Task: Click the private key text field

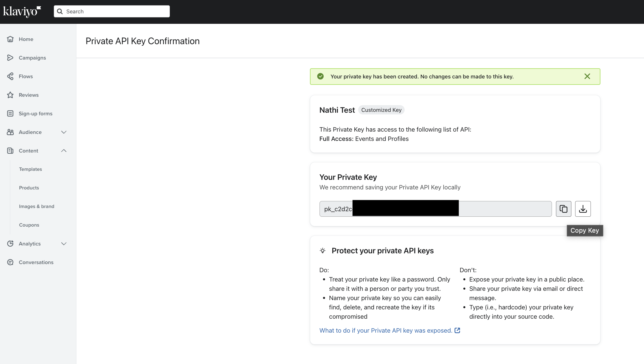Action: coord(505,209)
